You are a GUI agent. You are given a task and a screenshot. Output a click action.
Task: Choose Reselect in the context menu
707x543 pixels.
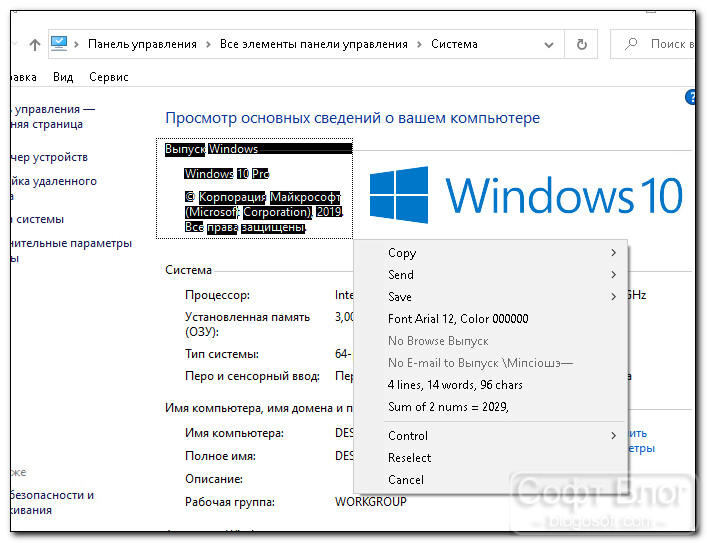[x=491, y=458]
